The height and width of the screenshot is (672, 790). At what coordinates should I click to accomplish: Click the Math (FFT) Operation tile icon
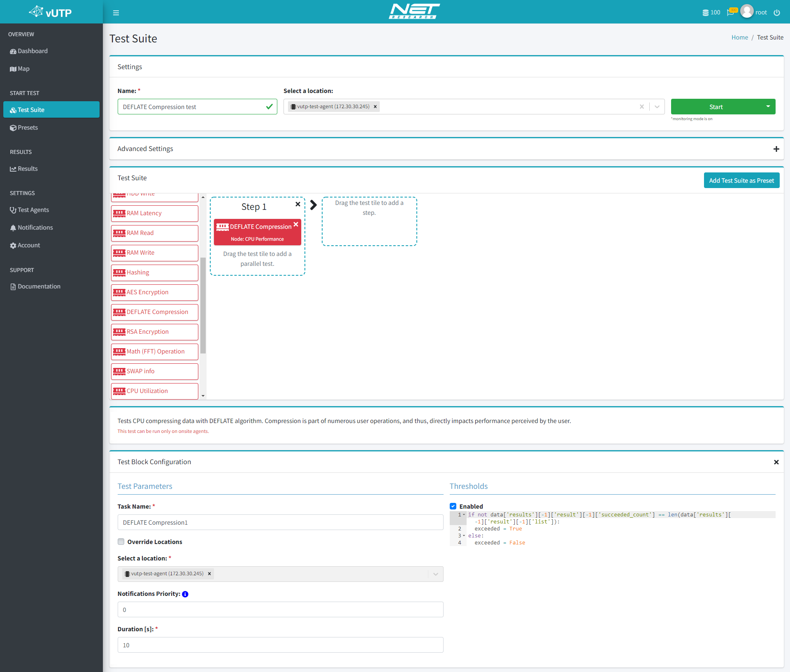(x=119, y=351)
